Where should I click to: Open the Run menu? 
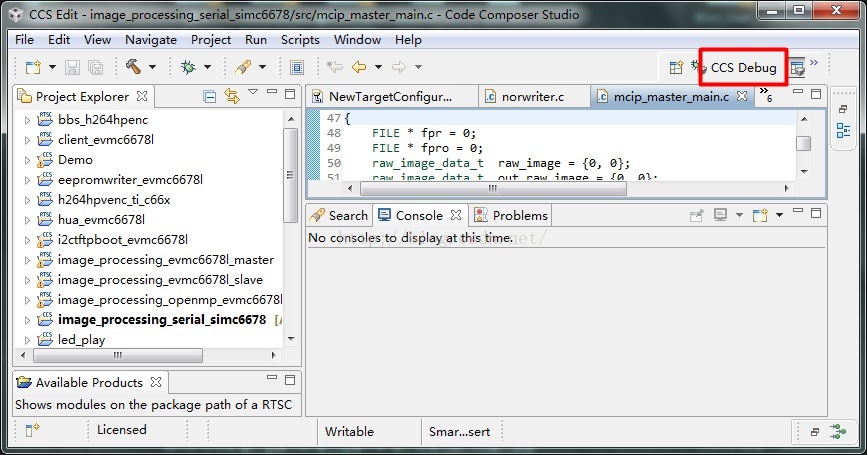[256, 40]
